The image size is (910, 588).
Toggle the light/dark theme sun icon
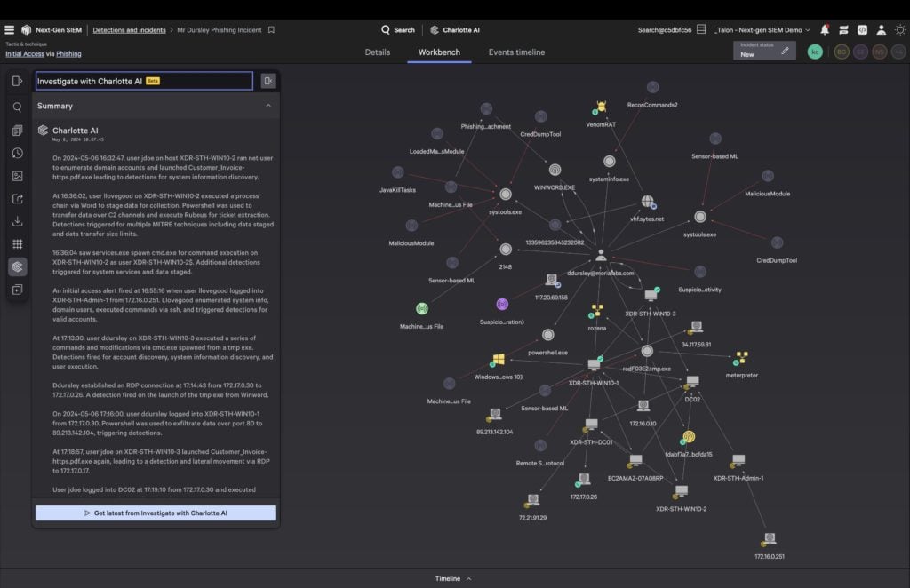coord(900,29)
